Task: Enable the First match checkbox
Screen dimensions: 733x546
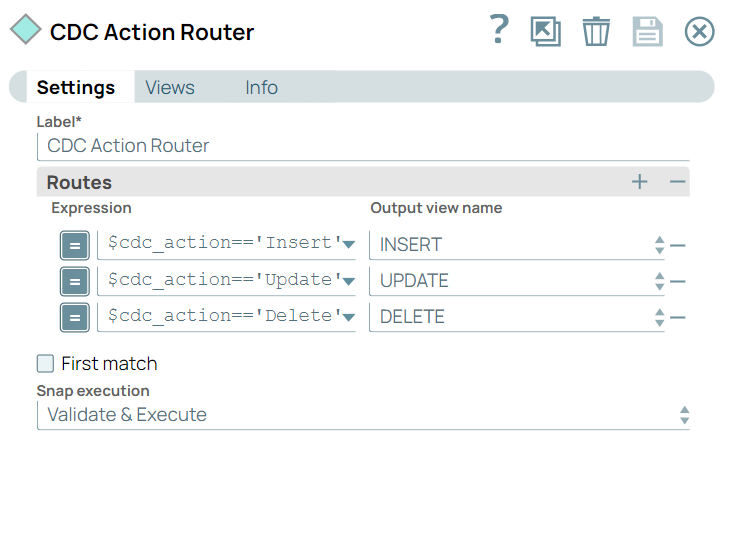Action: pos(45,363)
